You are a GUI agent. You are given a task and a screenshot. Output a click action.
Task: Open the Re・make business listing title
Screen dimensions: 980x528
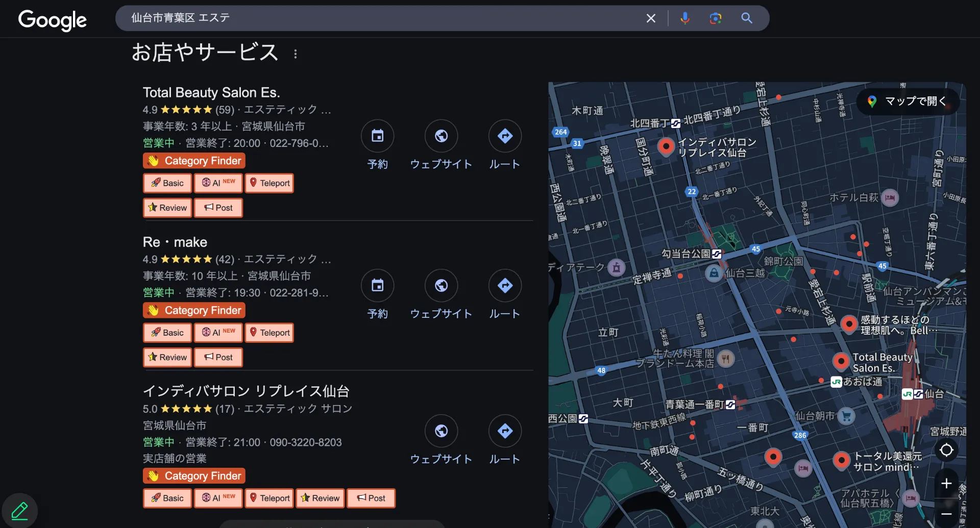tap(175, 242)
